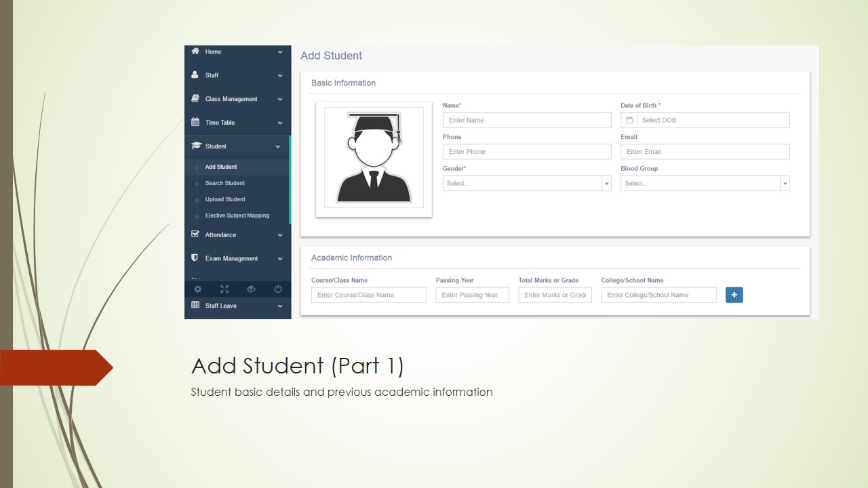Select Search Student in the sidebar
868x488 pixels.
click(x=225, y=183)
